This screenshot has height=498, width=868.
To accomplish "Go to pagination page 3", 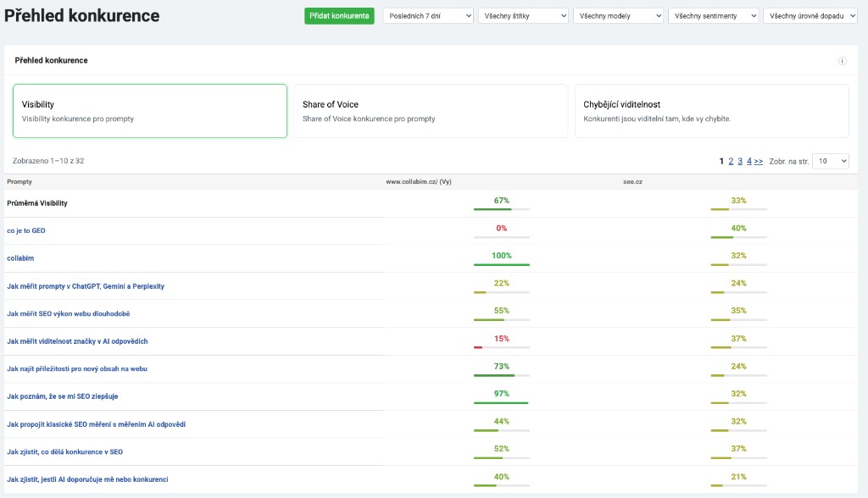I will (740, 161).
